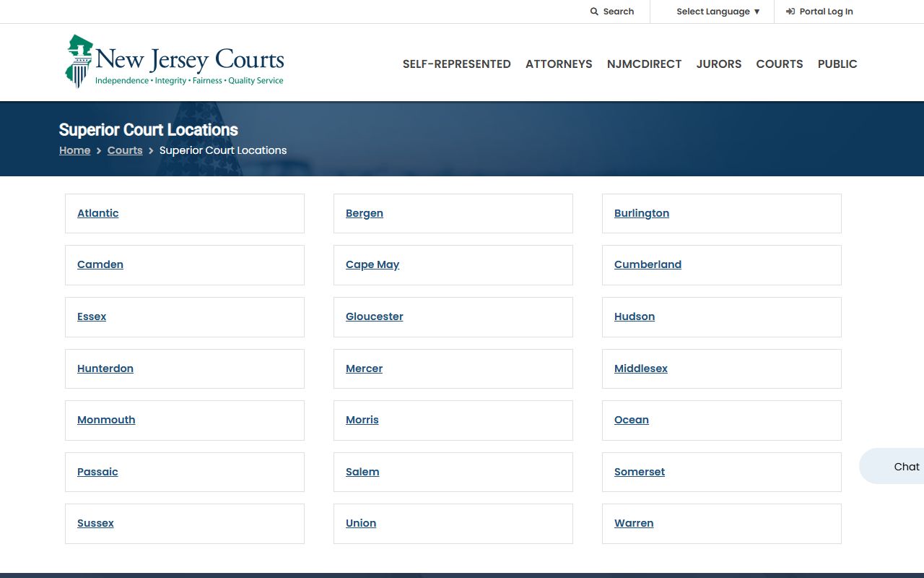Open the Warren county link

pos(634,523)
